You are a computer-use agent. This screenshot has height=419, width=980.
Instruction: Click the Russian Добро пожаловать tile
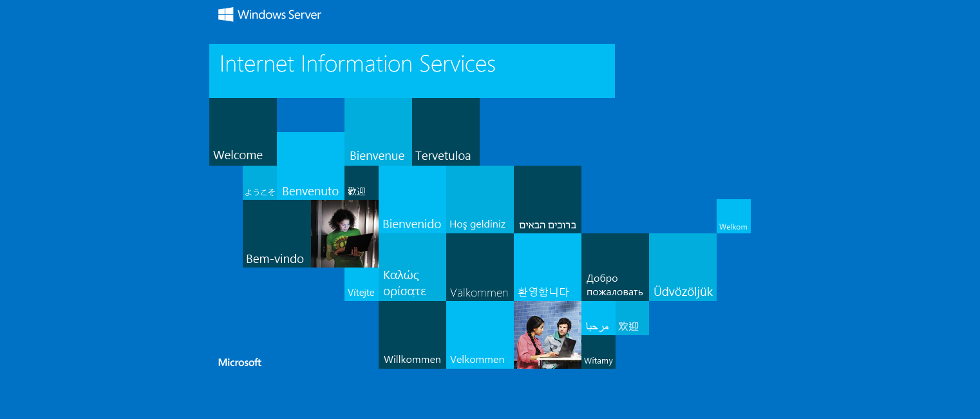pyautogui.click(x=615, y=268)
